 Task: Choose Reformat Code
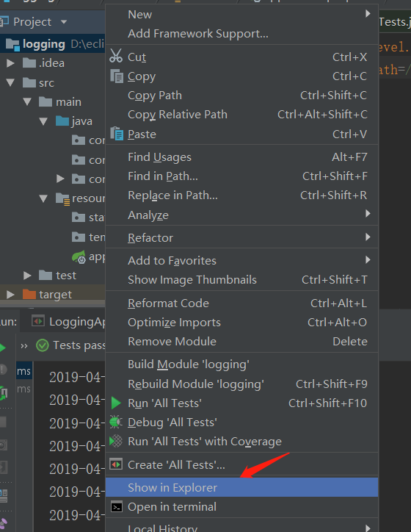coord(242,303)
